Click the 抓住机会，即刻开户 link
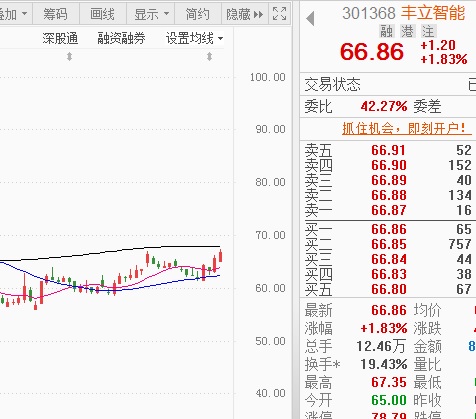476x419 pixels. click(x=406, y=128)
